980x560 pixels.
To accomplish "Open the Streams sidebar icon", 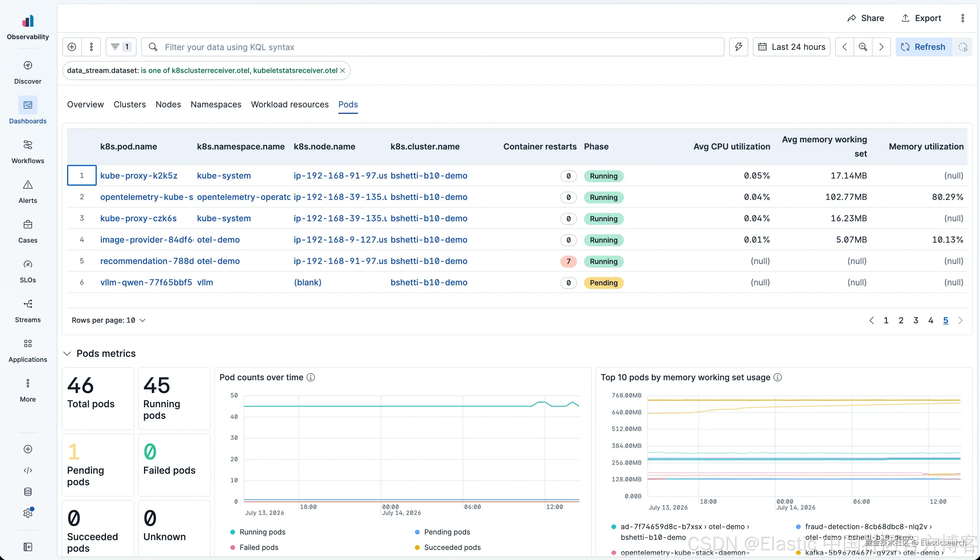I will [28, 304].
